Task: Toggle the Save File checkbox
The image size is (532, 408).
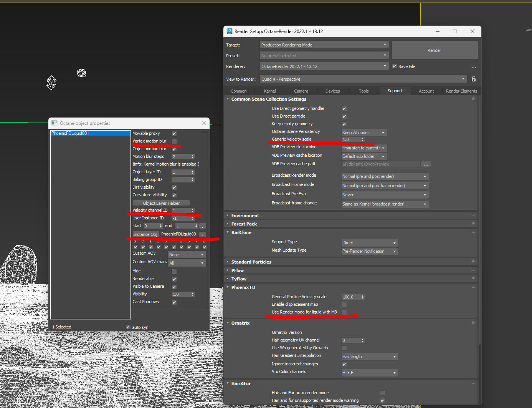Action: pyautogui.click(x=395, y=66)
